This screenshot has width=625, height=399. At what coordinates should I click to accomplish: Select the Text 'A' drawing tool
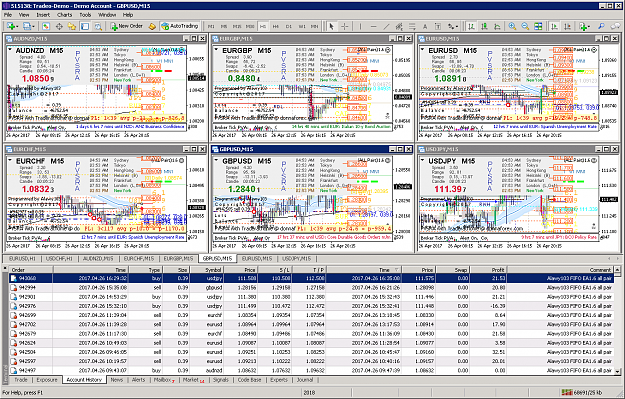coord(425,26)
